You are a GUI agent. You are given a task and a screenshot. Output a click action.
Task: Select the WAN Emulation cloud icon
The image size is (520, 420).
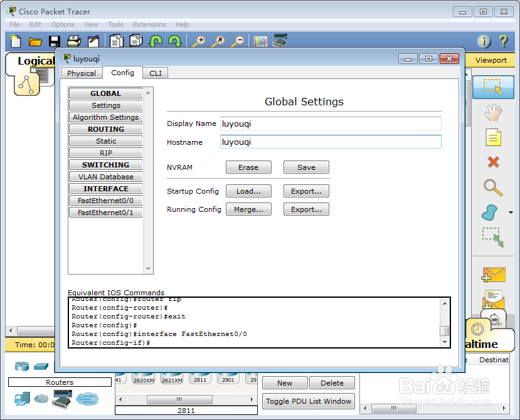[41, 399]
